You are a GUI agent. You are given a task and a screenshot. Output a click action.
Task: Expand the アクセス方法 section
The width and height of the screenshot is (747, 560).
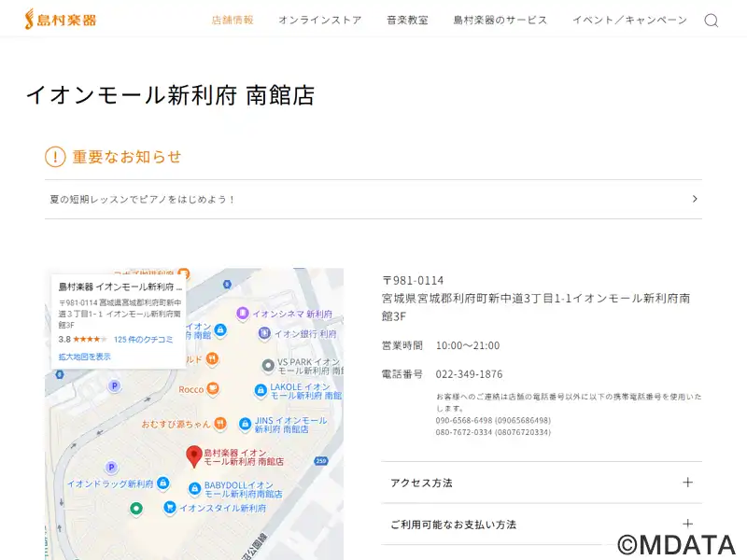click(x=542, y=483)
